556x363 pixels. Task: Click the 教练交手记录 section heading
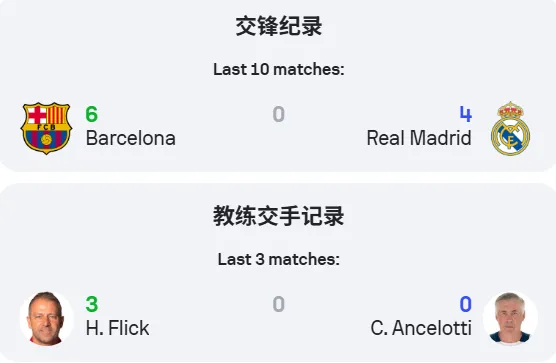[x=279, y=216]
